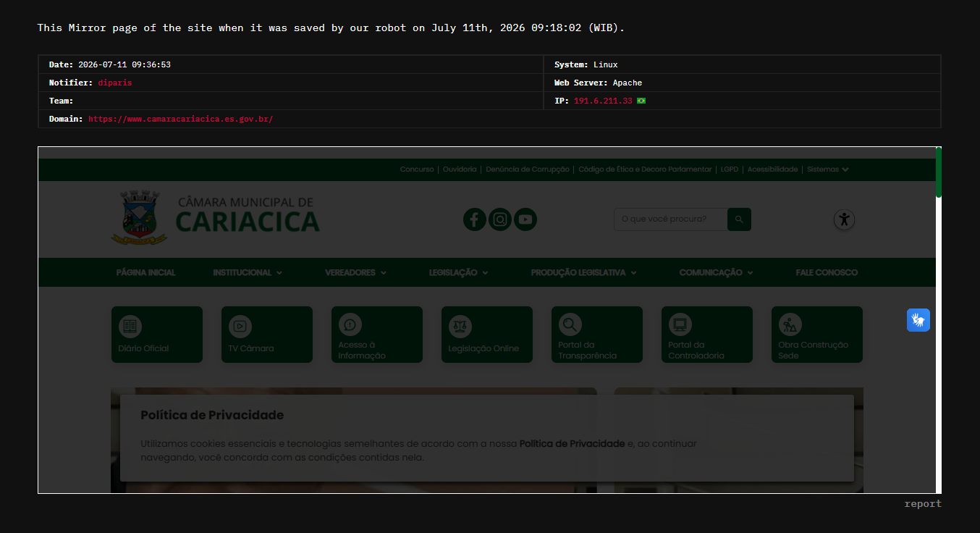Open Política de Privacidade bold link
The image size is (980, 533).
pos(572,443)
